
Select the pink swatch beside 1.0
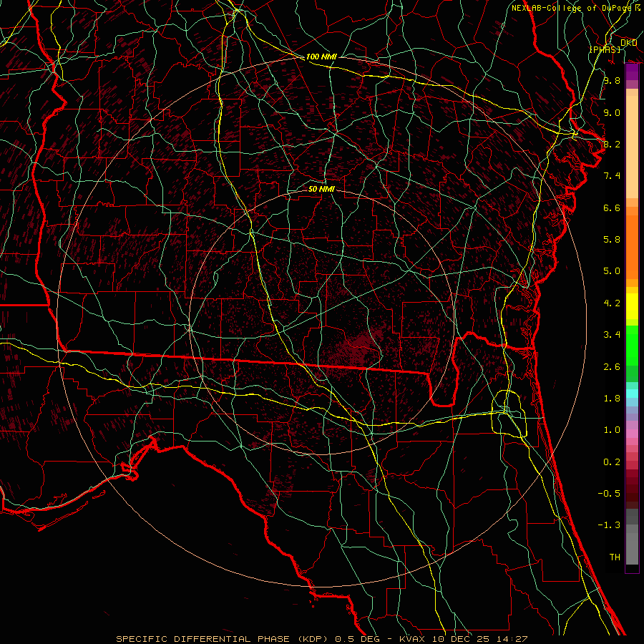click(632, 430)
